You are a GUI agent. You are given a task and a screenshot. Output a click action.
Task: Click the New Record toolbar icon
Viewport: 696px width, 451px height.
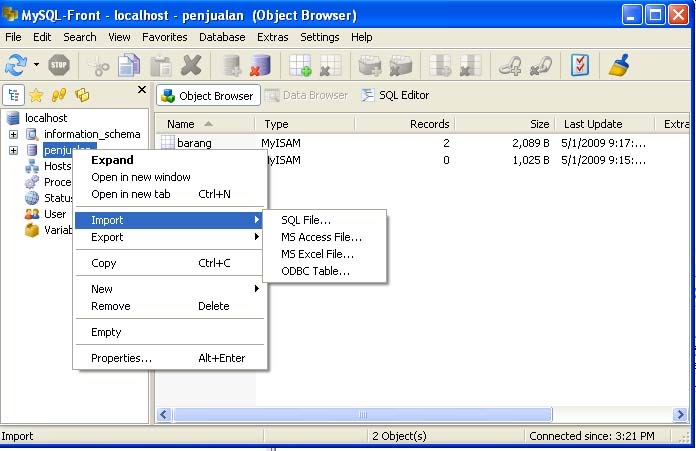coord(370,66)
